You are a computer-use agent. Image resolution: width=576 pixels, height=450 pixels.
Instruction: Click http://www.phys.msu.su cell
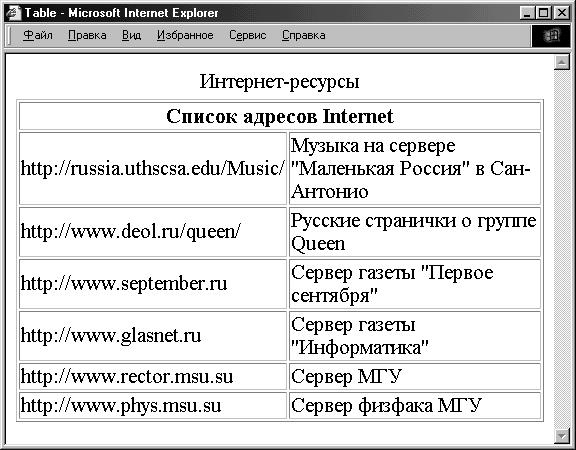pos(153,406)
